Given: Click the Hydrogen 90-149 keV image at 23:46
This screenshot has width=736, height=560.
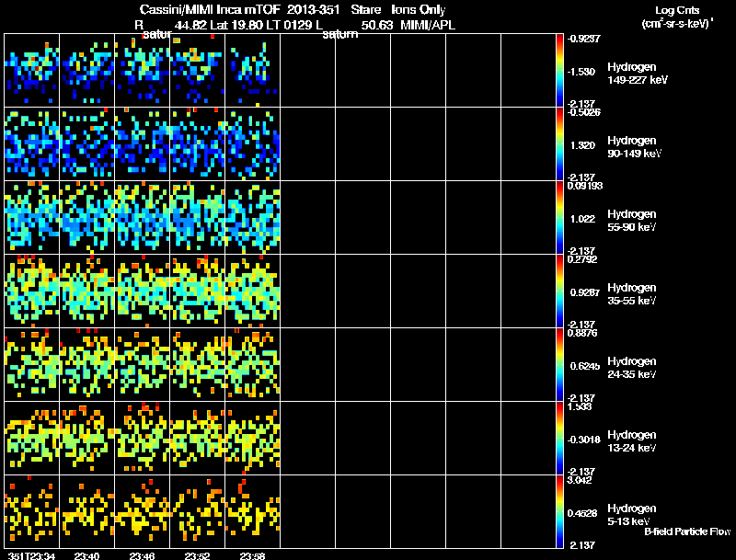Looking at the screenshot, I should (x=143, y=144).
